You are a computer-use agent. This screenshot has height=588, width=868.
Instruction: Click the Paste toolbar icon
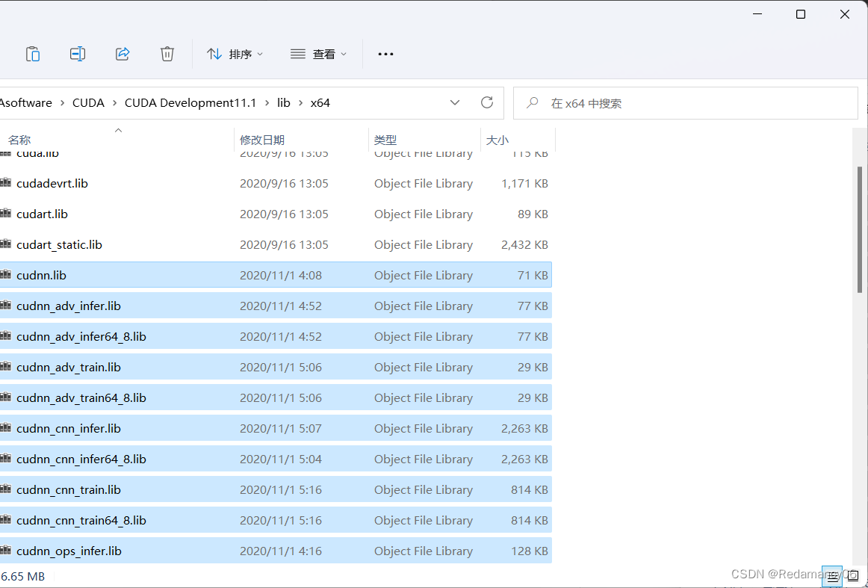[33, 54]
